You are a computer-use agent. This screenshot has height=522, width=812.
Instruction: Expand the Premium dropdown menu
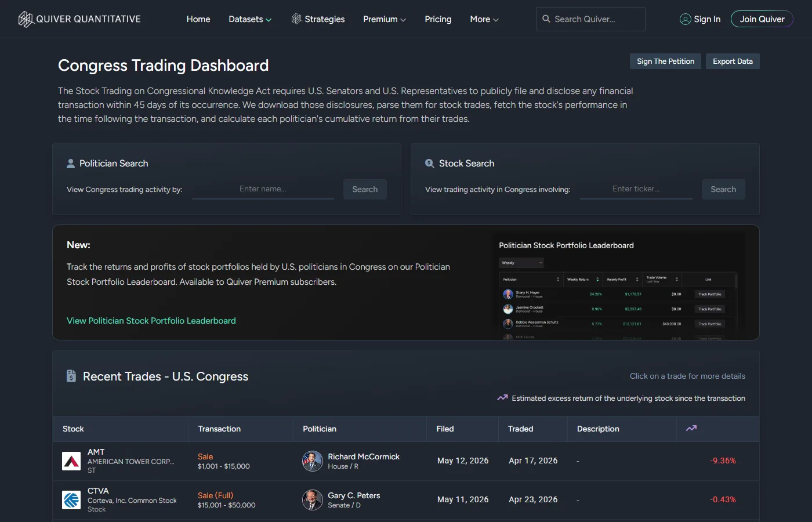click(x=385, y=19)
